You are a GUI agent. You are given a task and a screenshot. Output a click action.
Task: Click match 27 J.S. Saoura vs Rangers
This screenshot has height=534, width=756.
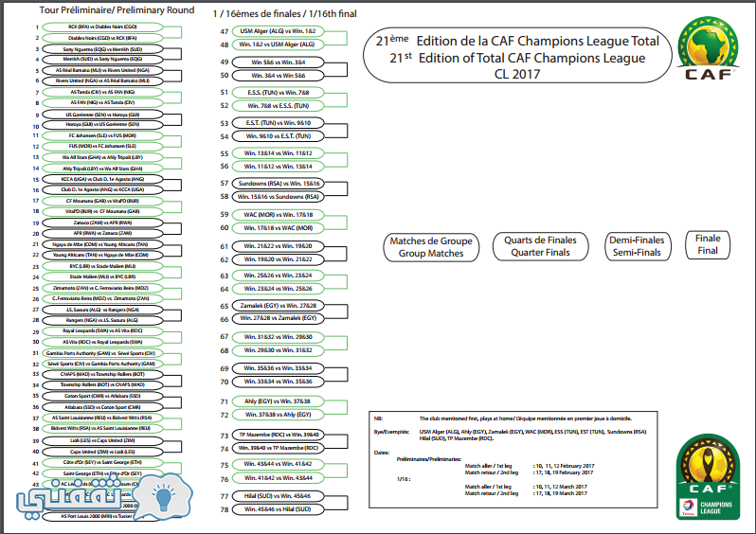pos(102,310)
